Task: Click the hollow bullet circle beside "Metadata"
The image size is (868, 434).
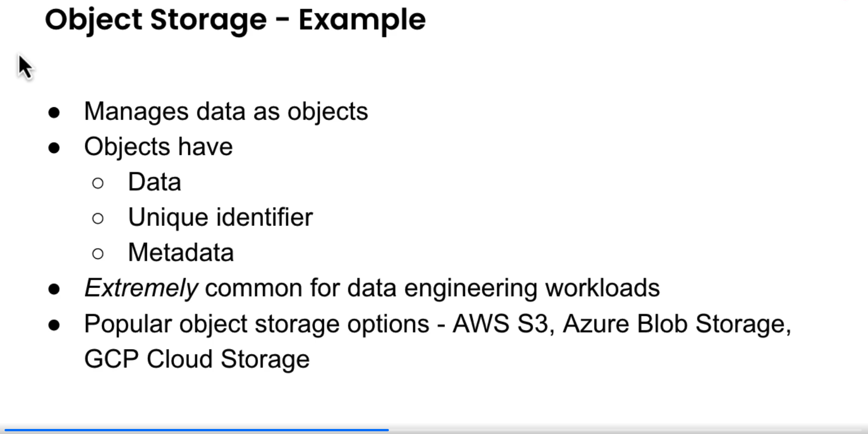Action: click(x=98, y=254)
